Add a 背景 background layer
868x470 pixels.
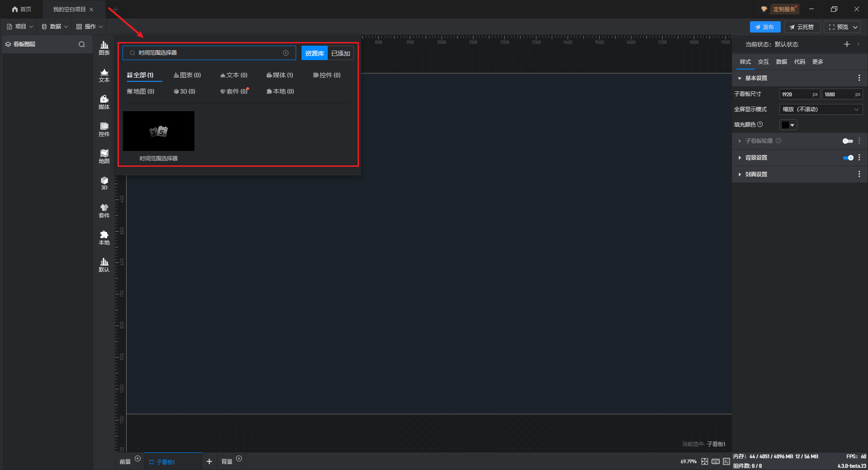(x=239, y=459)
